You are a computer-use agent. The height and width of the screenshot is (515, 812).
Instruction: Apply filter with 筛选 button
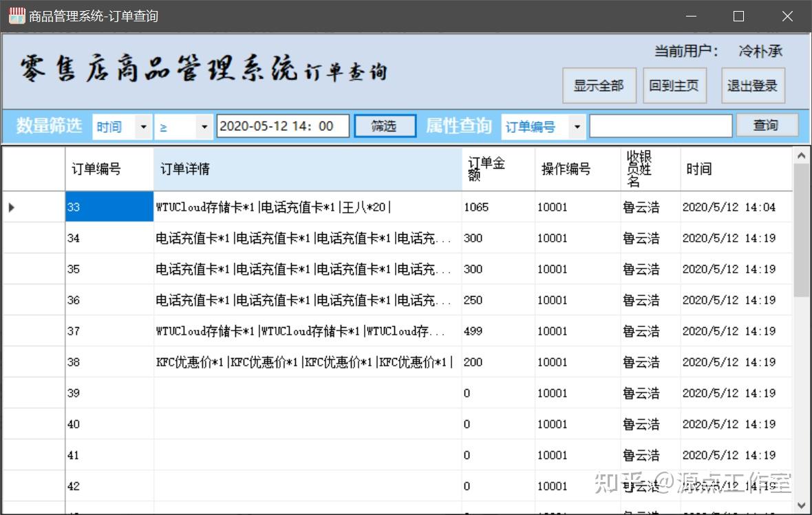[384, 126]
